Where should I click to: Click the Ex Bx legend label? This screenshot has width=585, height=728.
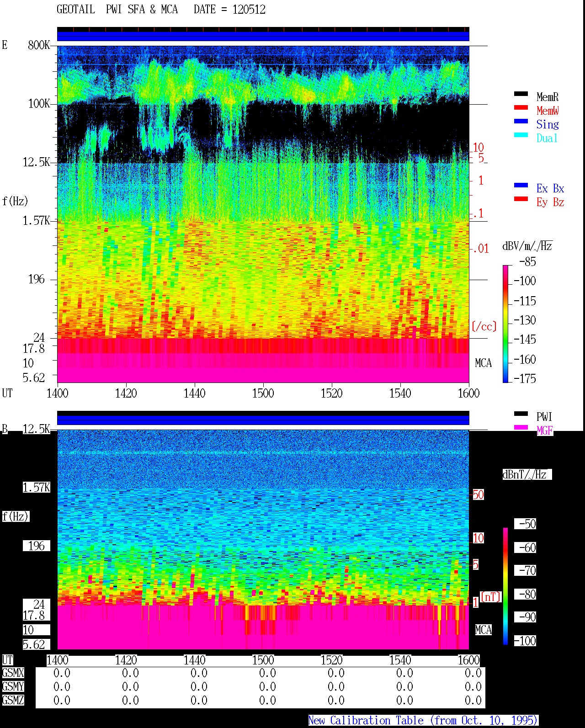point(550,188)
